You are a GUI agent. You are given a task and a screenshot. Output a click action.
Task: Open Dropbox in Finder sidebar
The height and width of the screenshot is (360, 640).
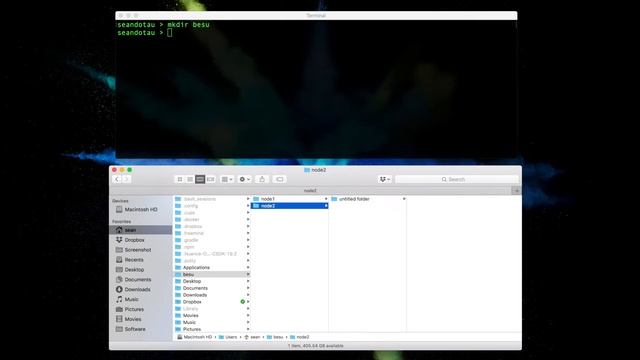(x=141, y=240)
